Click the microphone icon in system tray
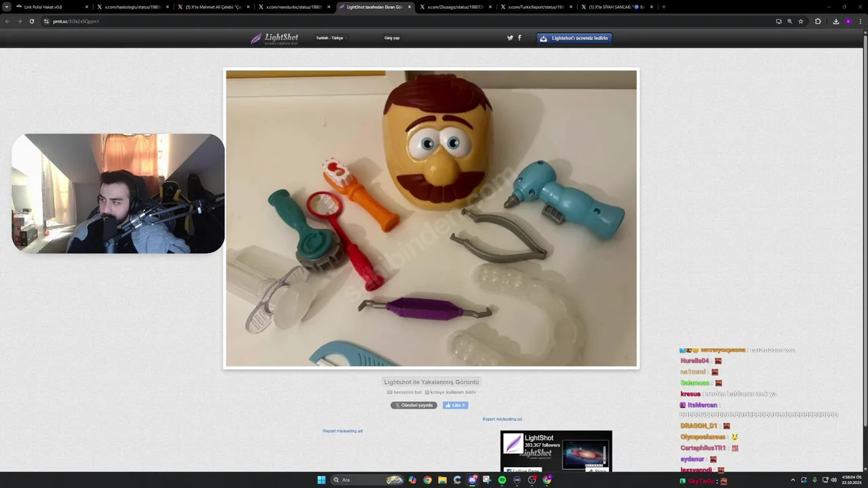 (x=814, y=480)
